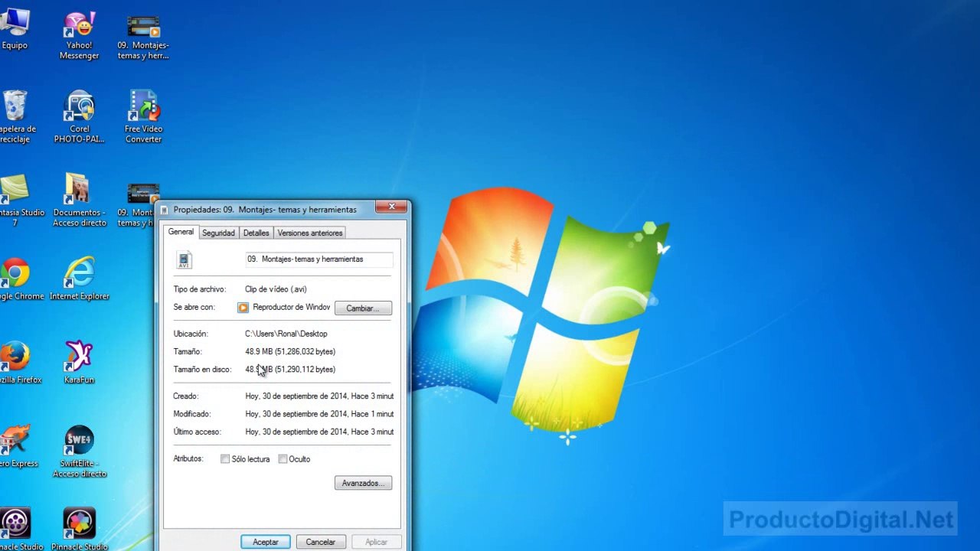Switch to the Detalles tab
The height and width of the screenshot is (551, 980).
point(256,233)
